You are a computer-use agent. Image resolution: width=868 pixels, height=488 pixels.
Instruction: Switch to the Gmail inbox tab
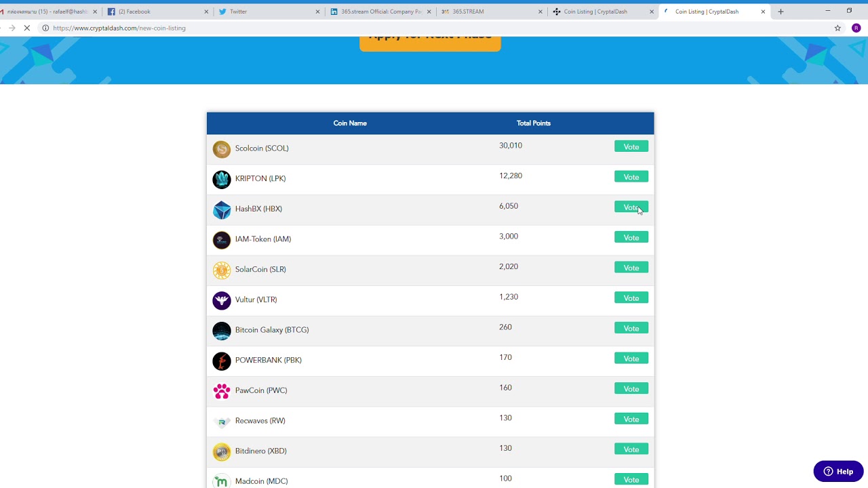click(x=47, y=12)
